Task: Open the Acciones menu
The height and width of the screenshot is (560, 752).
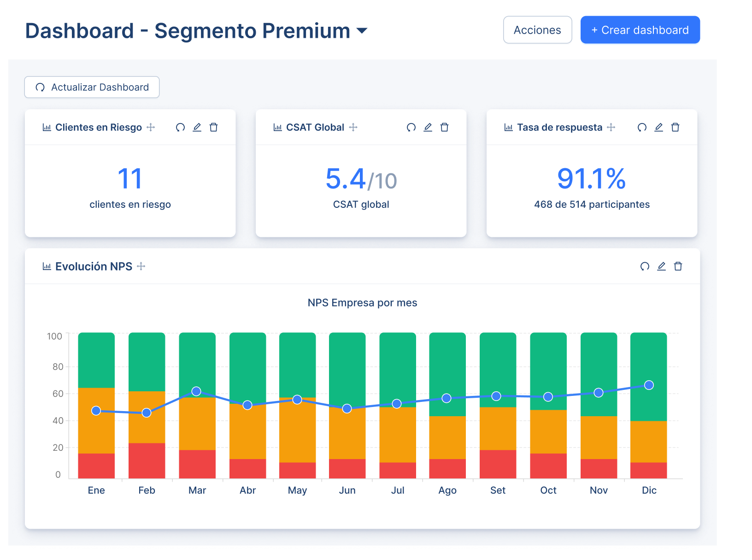Action: click(x=537, y=29)
